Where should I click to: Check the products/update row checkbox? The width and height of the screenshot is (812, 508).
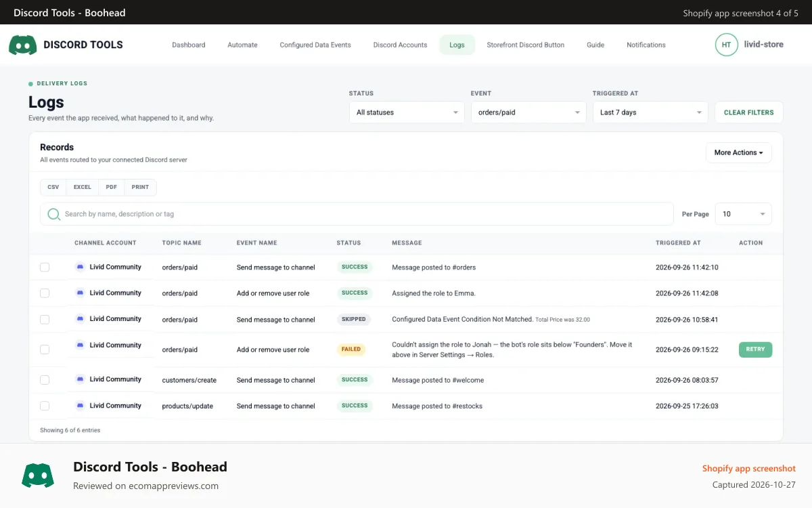coord(45,406)
